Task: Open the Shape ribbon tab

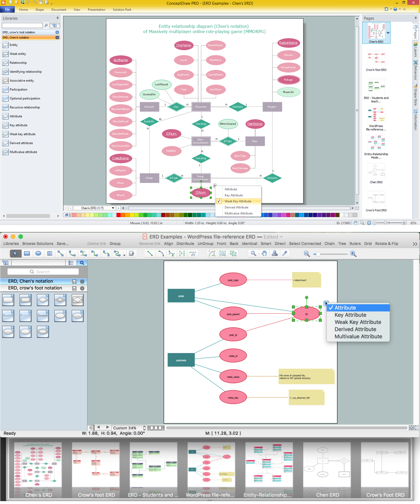Action: click(40, 10)
